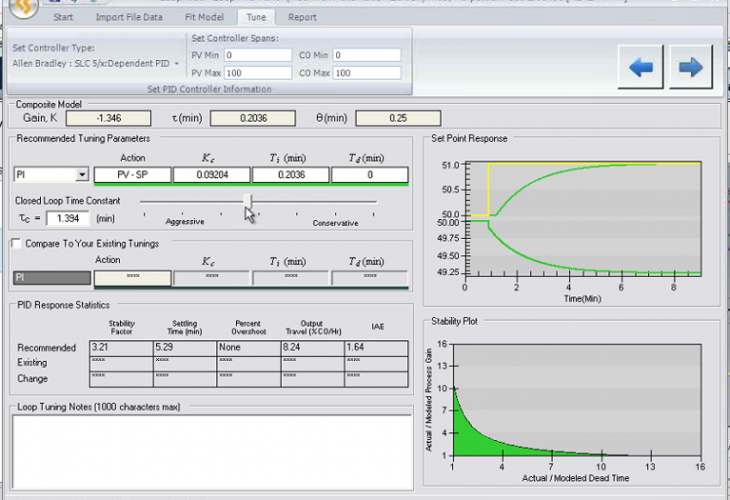Click the Gain K value field
Screen dimensions: 730x500
108,118
